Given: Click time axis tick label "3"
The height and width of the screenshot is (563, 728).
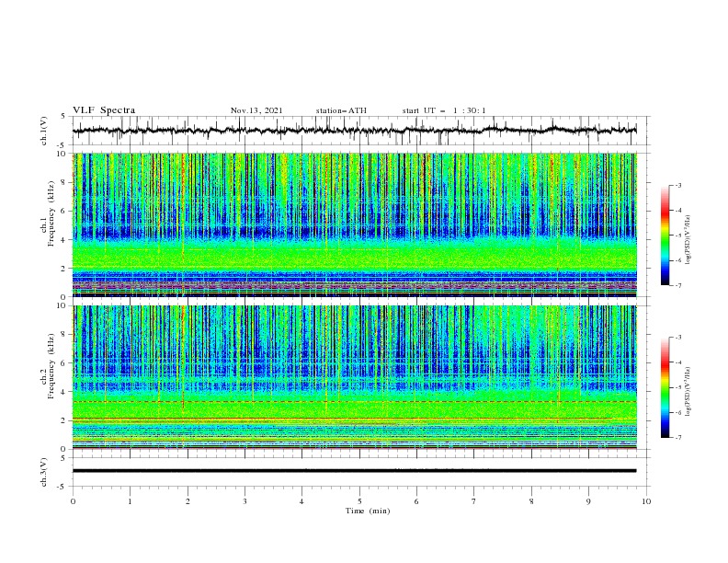Looking at the screenshot, I should coord(245,501).
